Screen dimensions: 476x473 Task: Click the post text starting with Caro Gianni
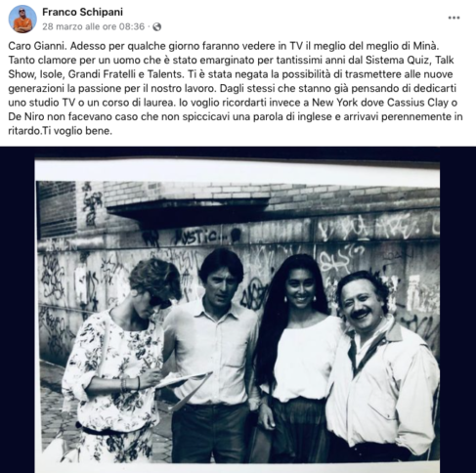[x=236, y=88]
